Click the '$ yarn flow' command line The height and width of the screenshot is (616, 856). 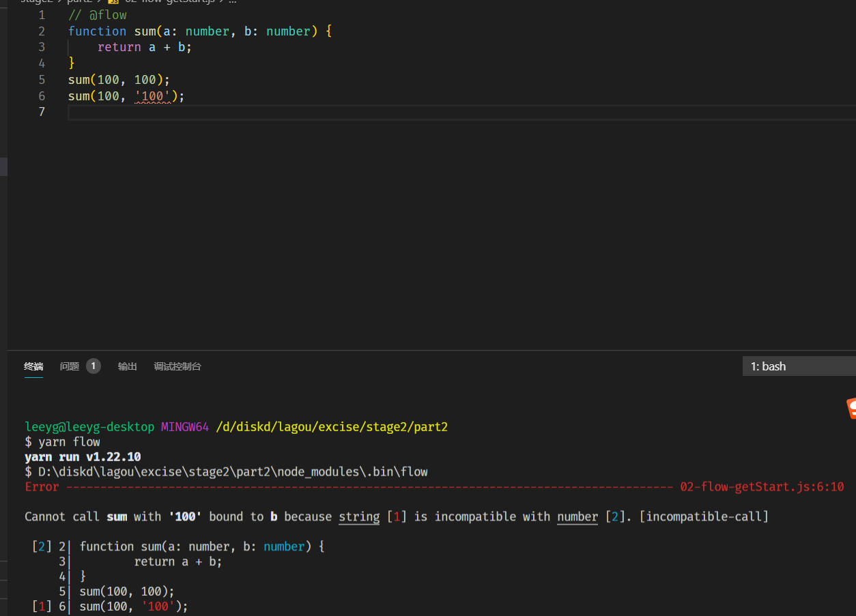[62, 442]
